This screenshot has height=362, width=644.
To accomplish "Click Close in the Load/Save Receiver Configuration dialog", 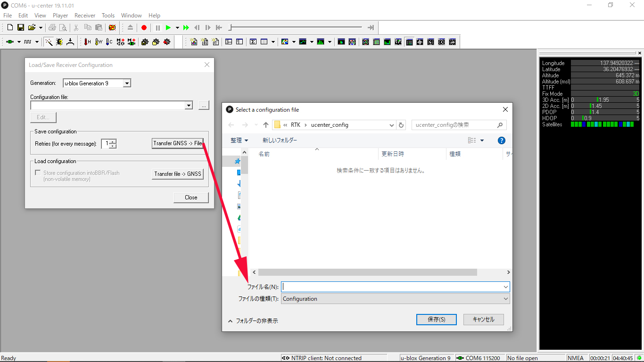I will coord(191,197).
